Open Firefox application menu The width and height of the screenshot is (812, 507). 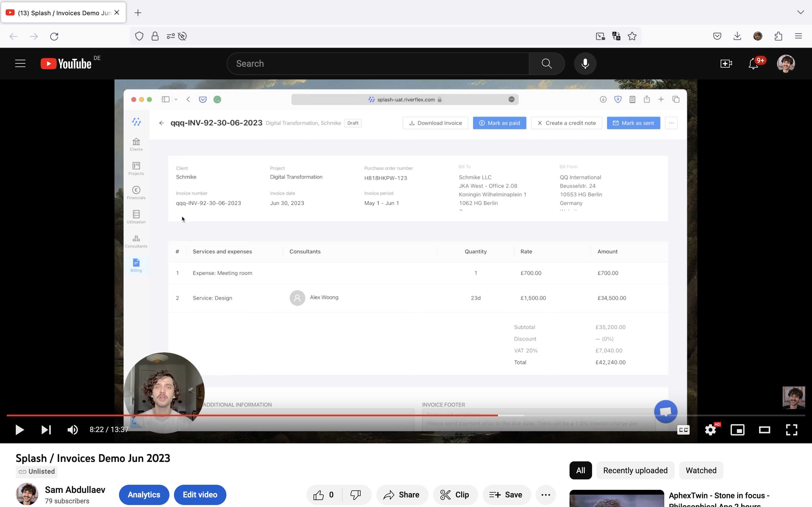[798, 36]
